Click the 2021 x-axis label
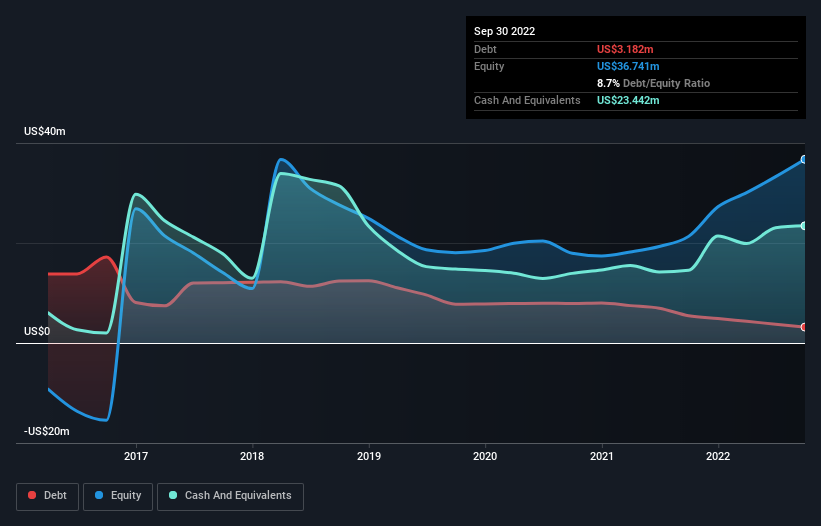Screen dimensions: 821x526 click(602, 456)
